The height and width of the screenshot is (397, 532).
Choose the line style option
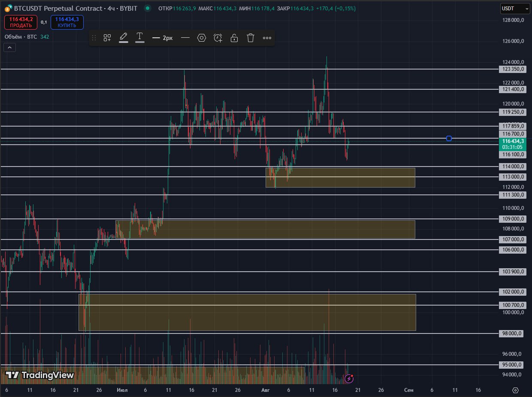click(185, 38)
